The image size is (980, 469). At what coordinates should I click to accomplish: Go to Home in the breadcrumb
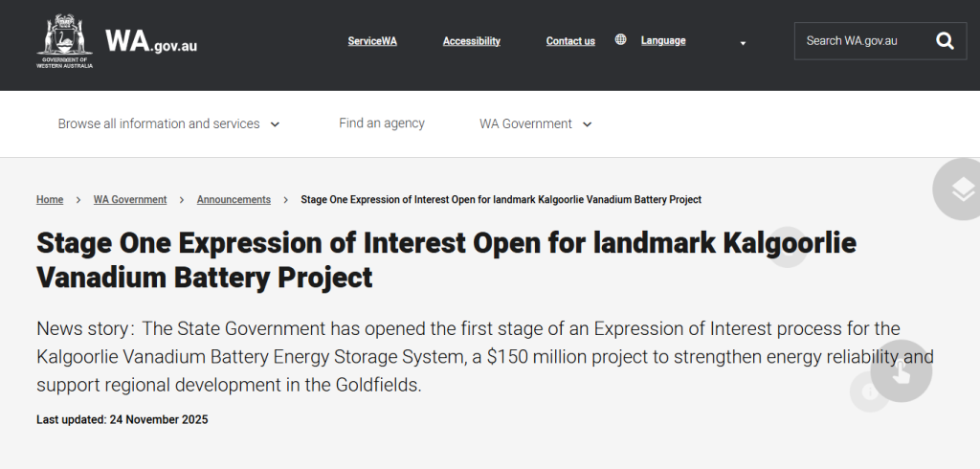tap(50, 200)
